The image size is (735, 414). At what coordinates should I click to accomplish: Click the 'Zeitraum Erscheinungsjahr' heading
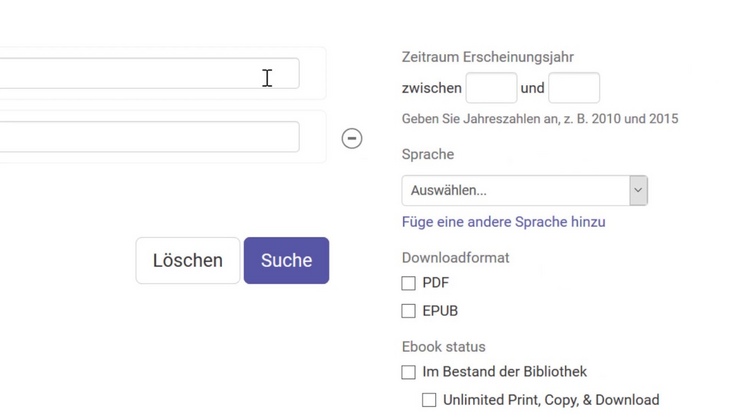click(487, 57)
